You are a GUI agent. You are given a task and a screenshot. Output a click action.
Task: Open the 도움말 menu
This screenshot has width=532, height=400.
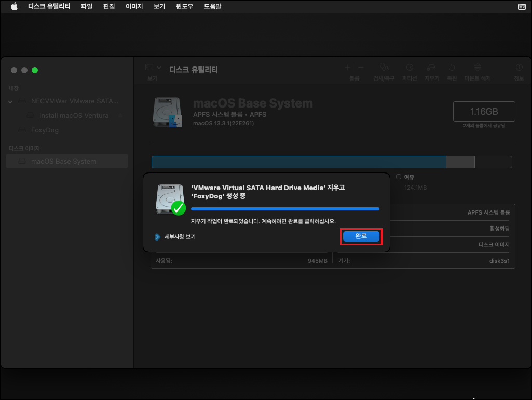pyautogui.click(x=212, y=6)
